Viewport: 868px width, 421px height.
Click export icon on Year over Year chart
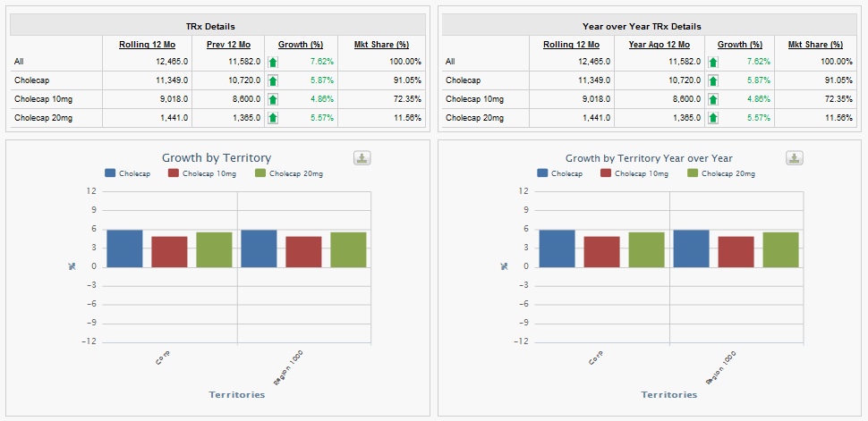794,158
